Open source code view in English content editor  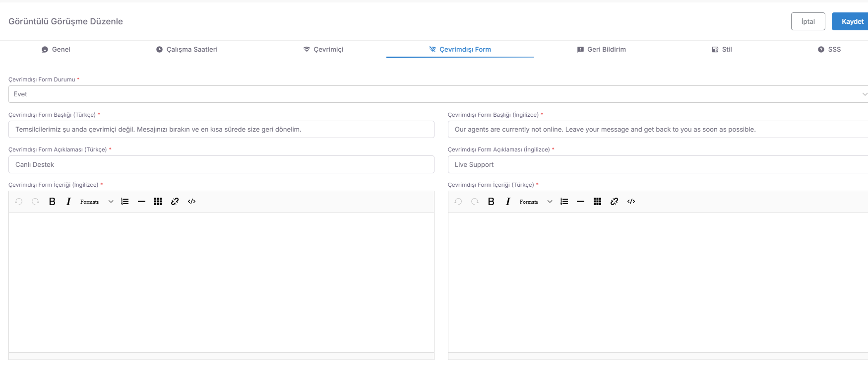(192, 202)
